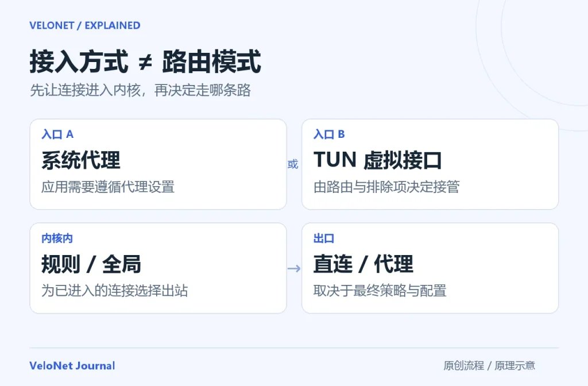Click the VeloNet Journal footer label

click(x=72, y=366)
